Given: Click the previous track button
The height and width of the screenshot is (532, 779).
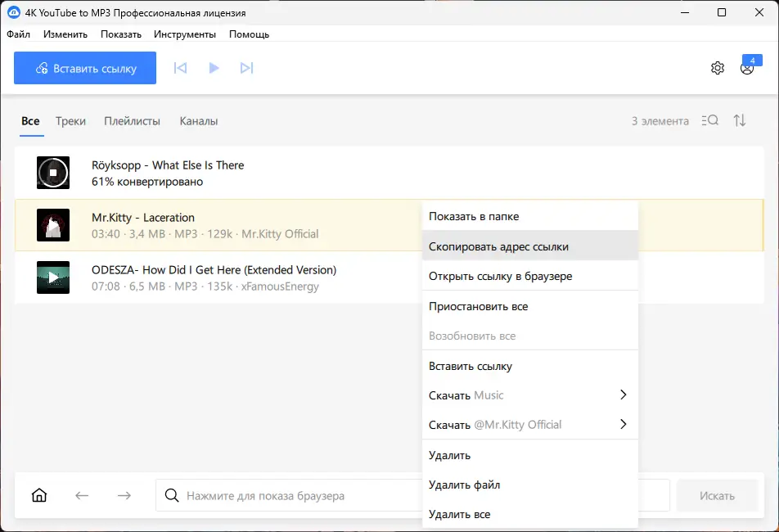Looking at the screenshot, I should click(x=181, y=68).
